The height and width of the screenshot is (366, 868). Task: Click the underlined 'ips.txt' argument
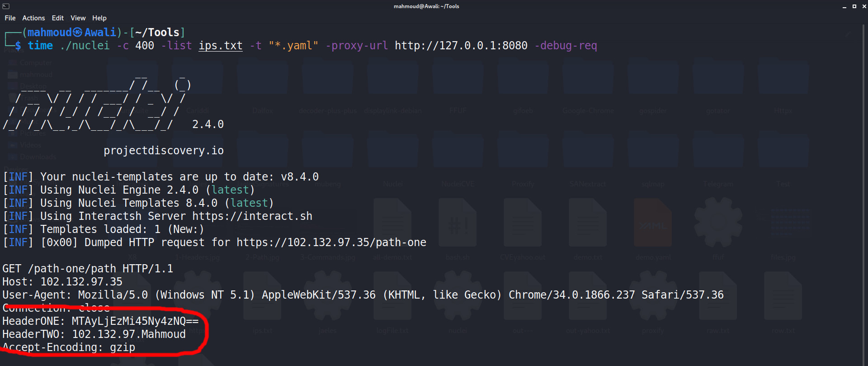(221, 46)
